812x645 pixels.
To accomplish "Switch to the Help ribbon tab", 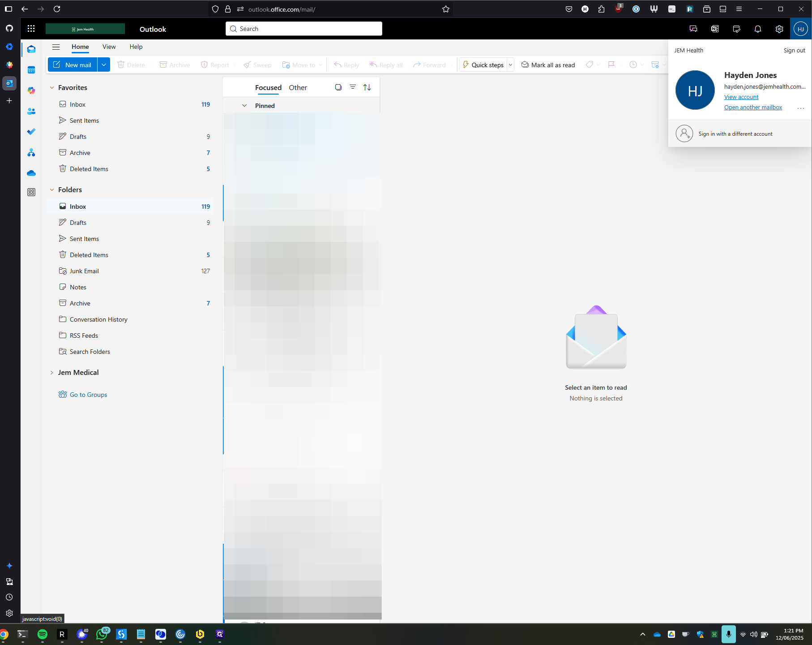I will pos(136,47).
